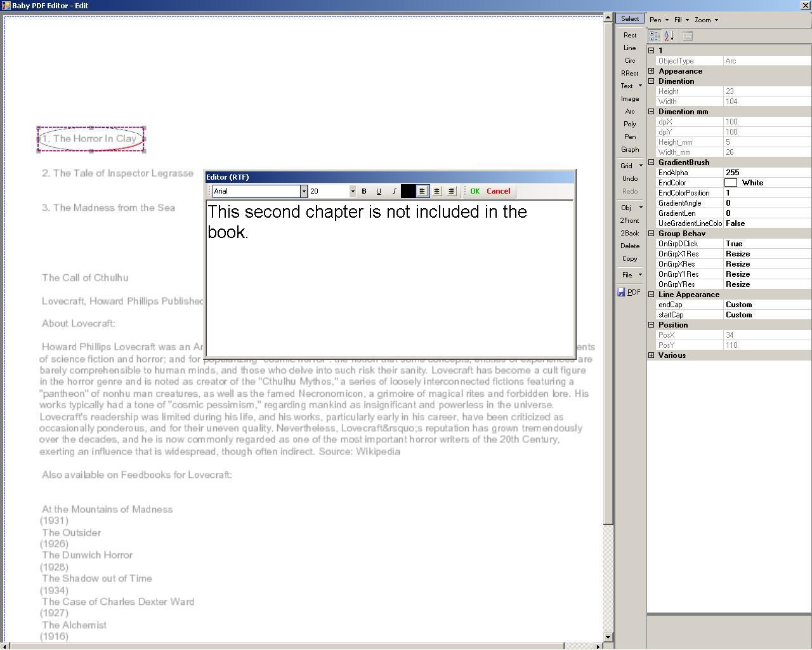Choose the Circ drawing tool
Screen dimensions: 812x650
(630, 61)
